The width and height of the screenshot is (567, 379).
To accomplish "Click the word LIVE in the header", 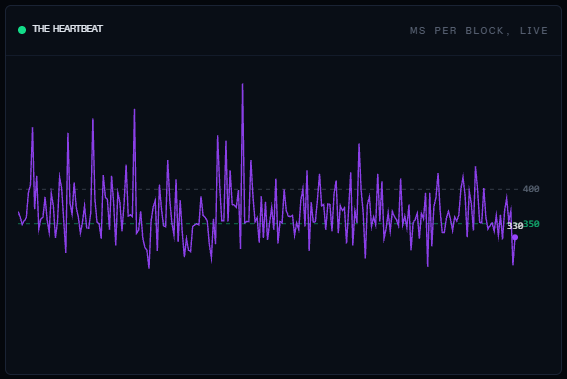I will 534,31.
